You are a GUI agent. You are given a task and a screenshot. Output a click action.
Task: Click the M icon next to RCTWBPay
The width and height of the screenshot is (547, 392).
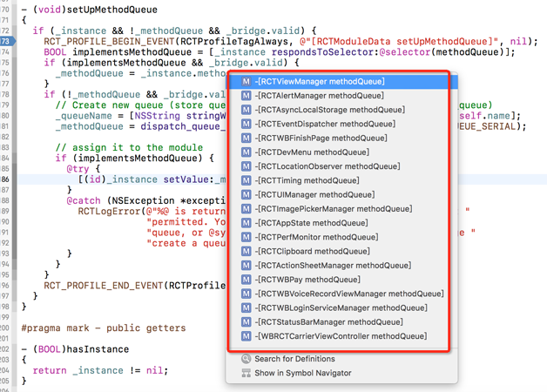246,280
